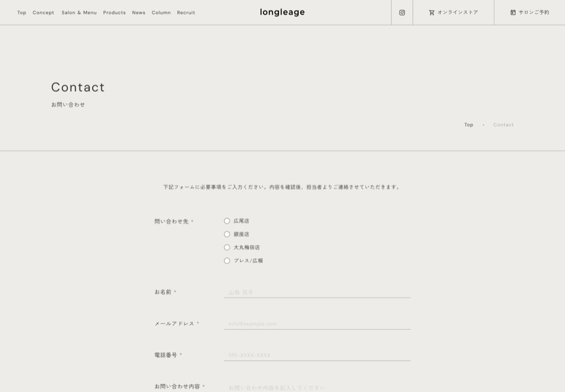Go to Top in the navigation menu
The height and width of the screenshot is (392, 565).
click(22, 12)
